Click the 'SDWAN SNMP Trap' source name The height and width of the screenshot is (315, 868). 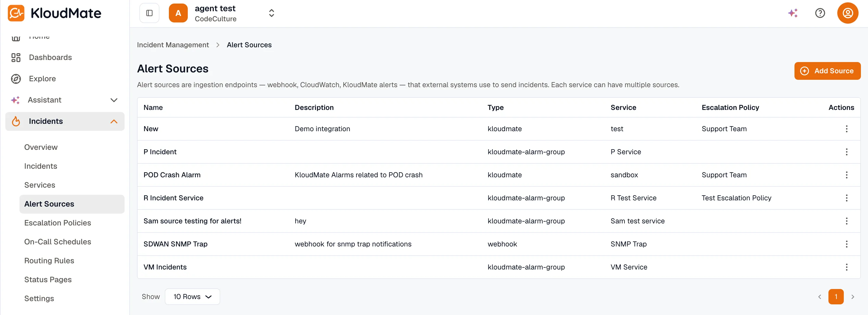pyautogui.click(x=175, y=244)
